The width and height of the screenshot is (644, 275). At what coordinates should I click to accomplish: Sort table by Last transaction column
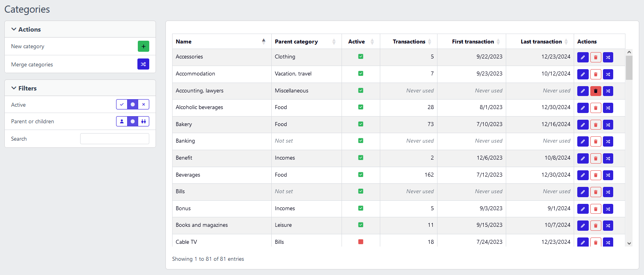(x=540, y=41)
